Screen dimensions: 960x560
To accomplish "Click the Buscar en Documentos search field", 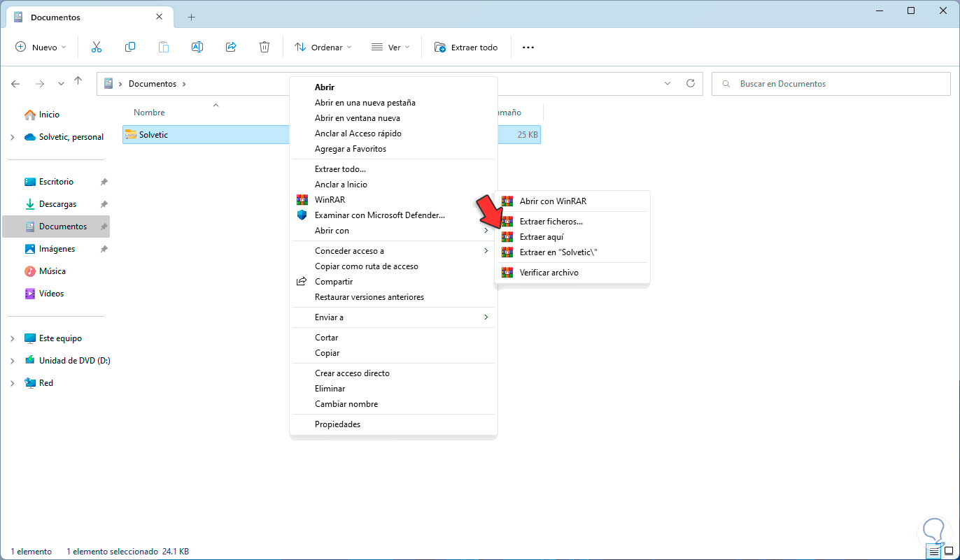I will click(831, 84).
